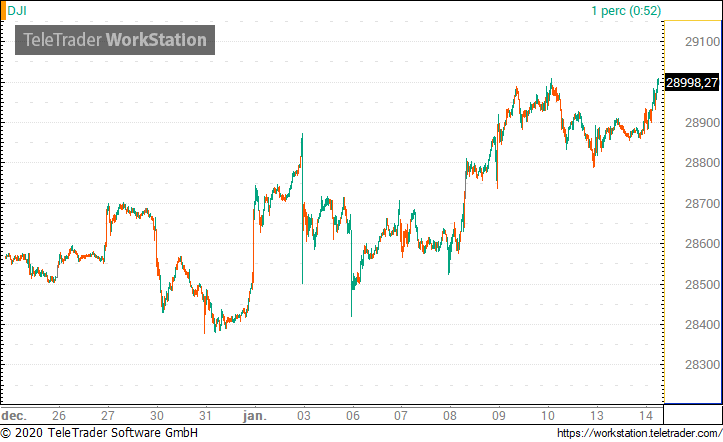Screen dimensions: 723x442
Task: Click the 28600 price axis label
Action: (x=702, y=244)
